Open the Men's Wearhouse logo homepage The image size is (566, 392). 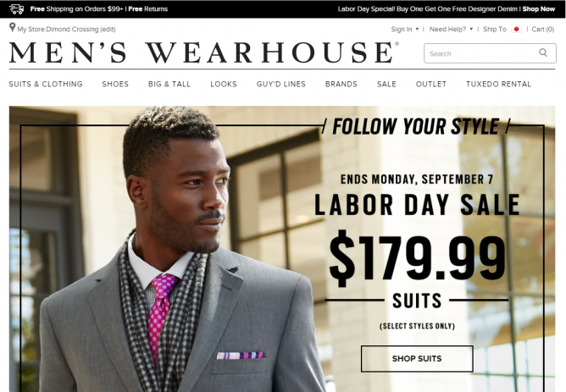click(204, 52)
